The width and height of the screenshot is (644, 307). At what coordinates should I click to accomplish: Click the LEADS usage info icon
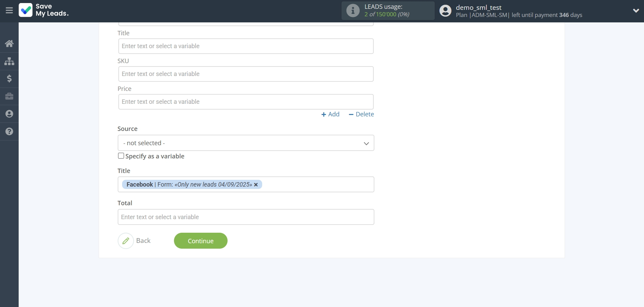coord(353,11)
